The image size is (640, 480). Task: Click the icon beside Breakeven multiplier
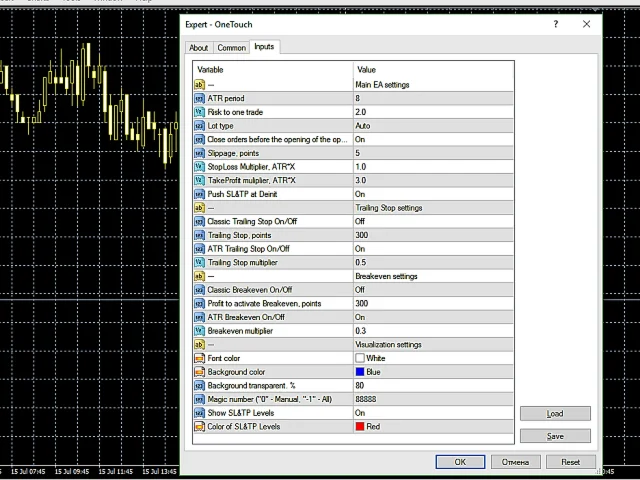pos(199,331)
